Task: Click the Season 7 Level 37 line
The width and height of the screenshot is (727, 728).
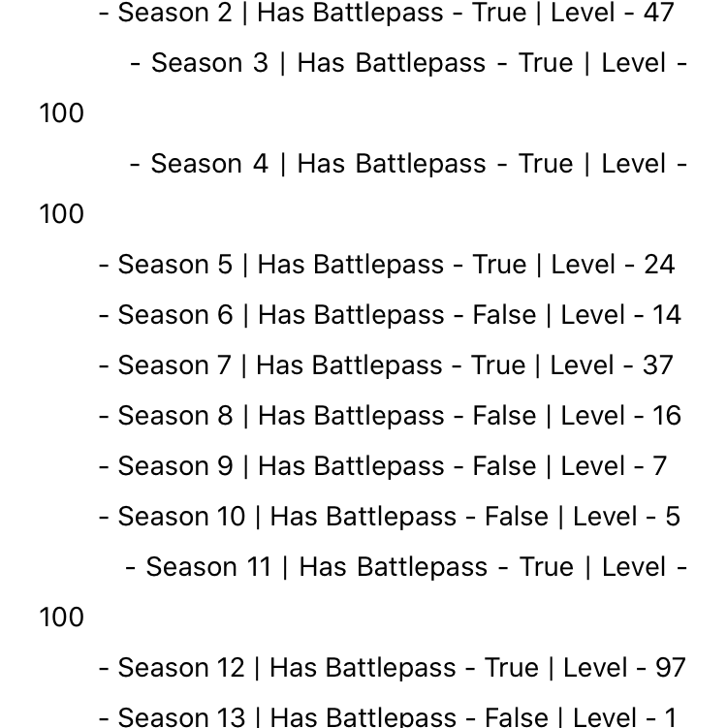Action: point(386,364)
